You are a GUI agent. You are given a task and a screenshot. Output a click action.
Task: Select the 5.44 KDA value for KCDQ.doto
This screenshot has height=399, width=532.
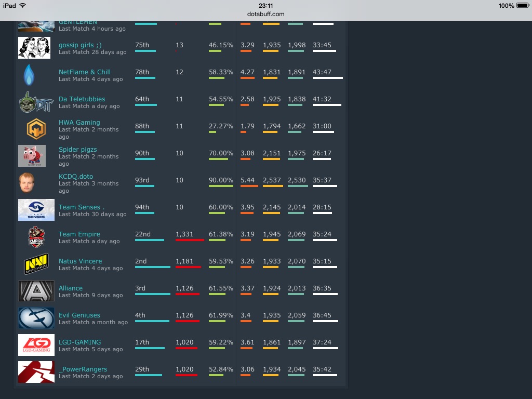click(x=247, y=180)
